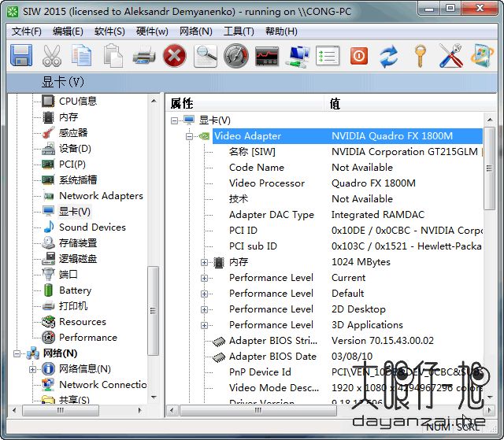
Task: Select 系统插槽 in the left tree
Action: pos(78,179)
